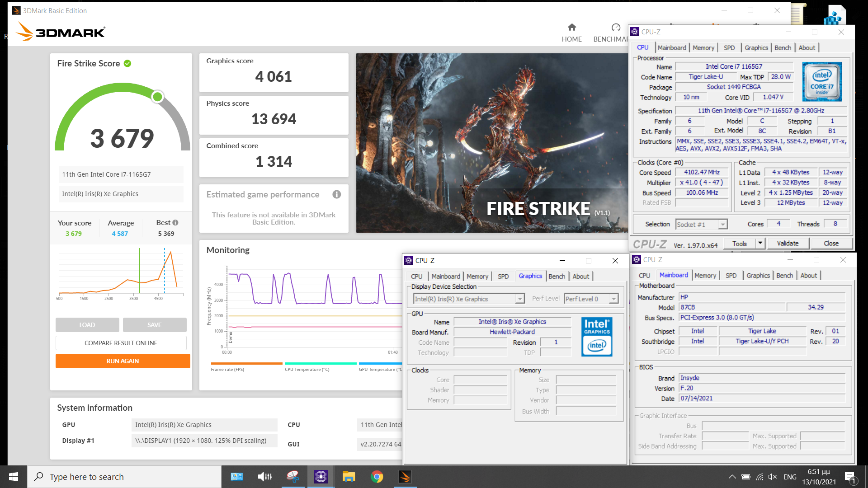Click the SAVE button
The width and height of the screenshot is (868, 488).
155,325
